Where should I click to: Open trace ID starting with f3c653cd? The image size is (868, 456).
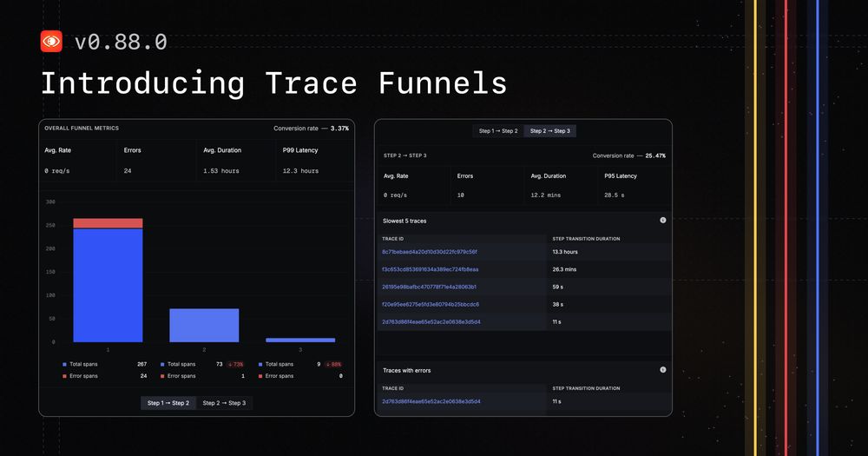431,269
